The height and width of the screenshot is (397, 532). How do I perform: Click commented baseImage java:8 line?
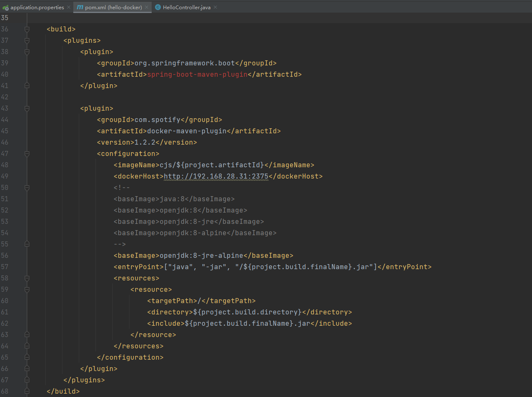point(174,199)
